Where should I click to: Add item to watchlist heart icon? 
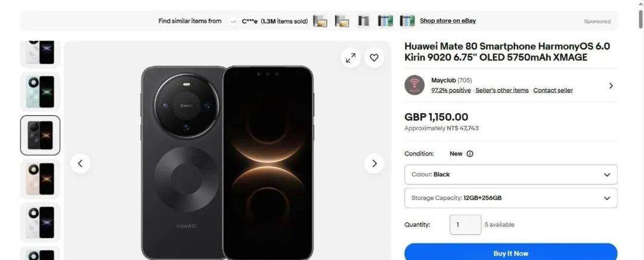pos(374,58)
